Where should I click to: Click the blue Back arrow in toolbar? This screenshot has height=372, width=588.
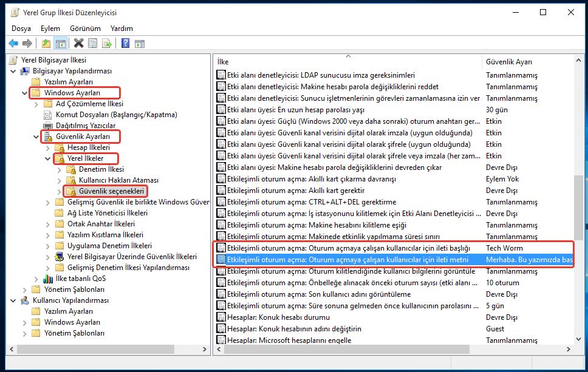click(13, 43)
